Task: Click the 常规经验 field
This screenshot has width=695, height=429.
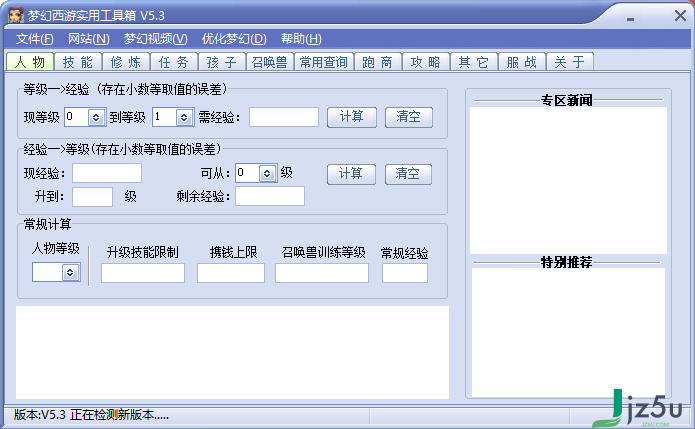Action: [405, 273]
